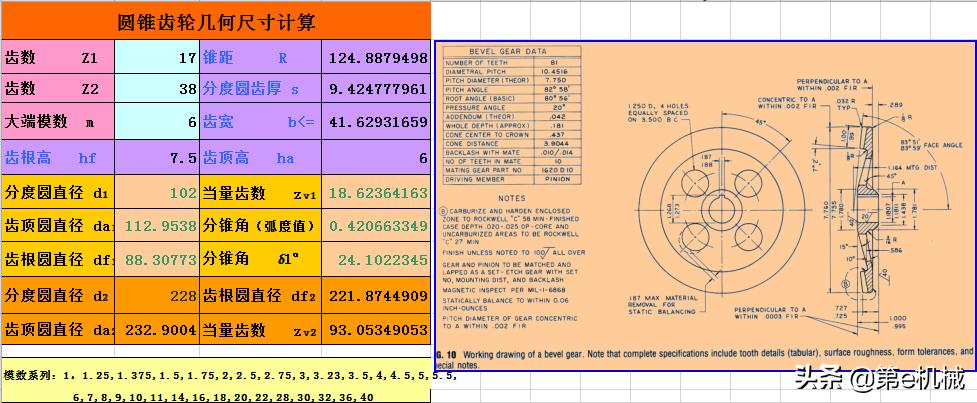Select the tip diameter value 232.9004
The width and height of the screenshot is (977, 403).
[x=157, y=329]
